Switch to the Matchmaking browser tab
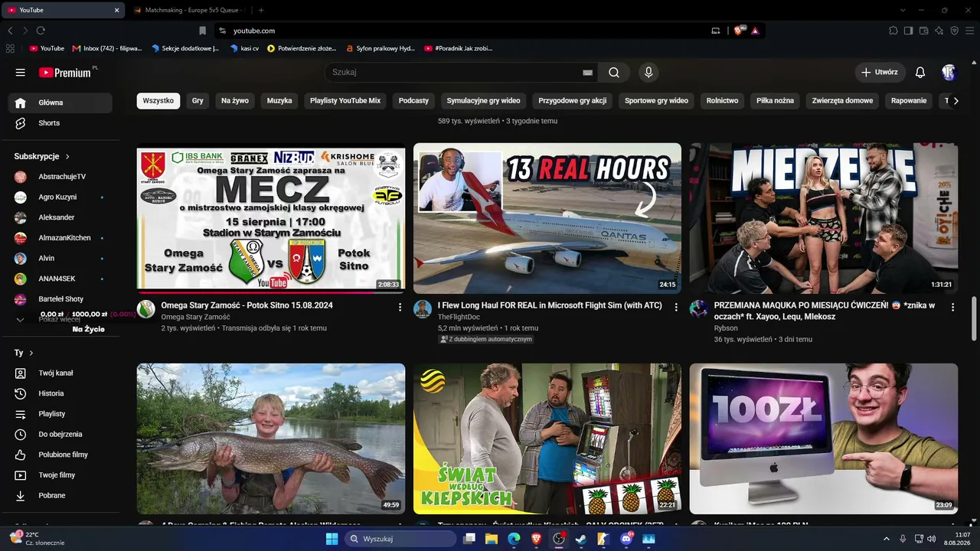 coord(188,10)
